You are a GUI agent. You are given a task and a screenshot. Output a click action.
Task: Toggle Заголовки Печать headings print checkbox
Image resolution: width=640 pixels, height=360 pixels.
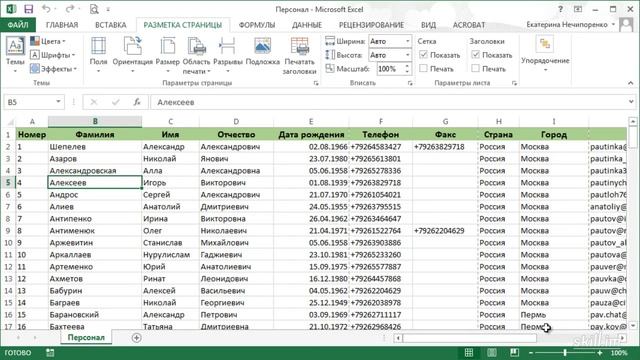476,69
